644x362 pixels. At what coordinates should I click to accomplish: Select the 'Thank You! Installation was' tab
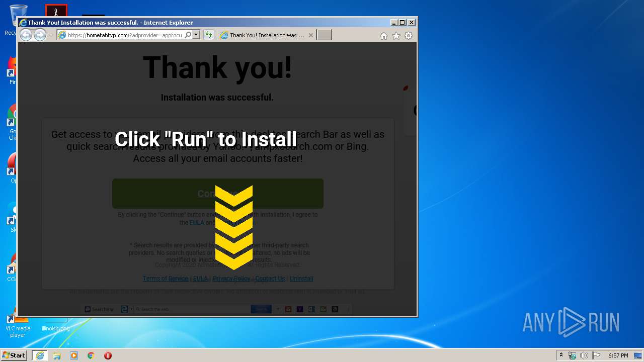(267, 35)
